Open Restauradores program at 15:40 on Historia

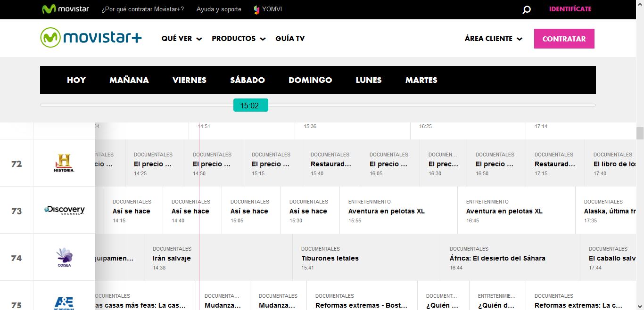coord(331,163)
